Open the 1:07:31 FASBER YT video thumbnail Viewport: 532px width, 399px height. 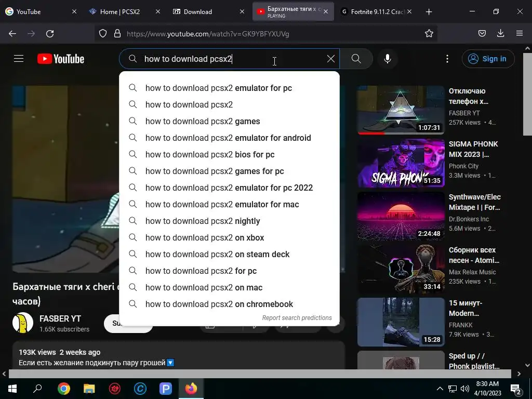(x=401, y=110)
